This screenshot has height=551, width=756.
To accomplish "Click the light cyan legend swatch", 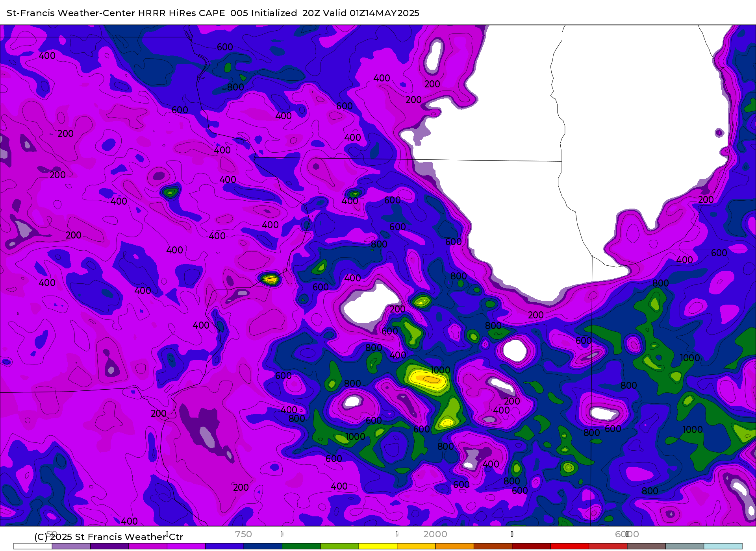I will tap(723, 546).
